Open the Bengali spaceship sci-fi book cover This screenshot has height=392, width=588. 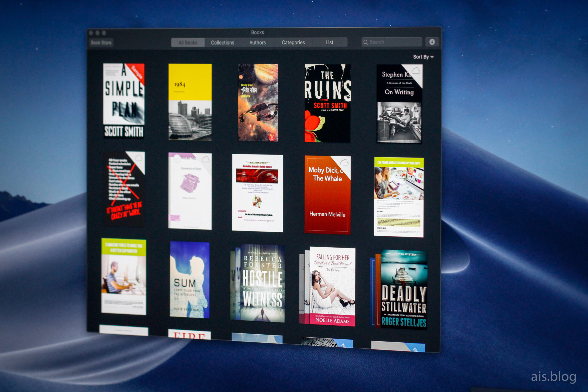coord(258,102)
